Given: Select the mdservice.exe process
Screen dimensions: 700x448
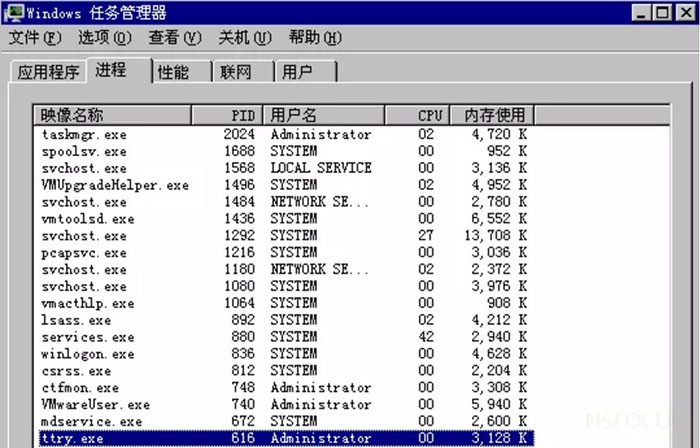Looking at the screenshot, I should click(x=284, y=421).
